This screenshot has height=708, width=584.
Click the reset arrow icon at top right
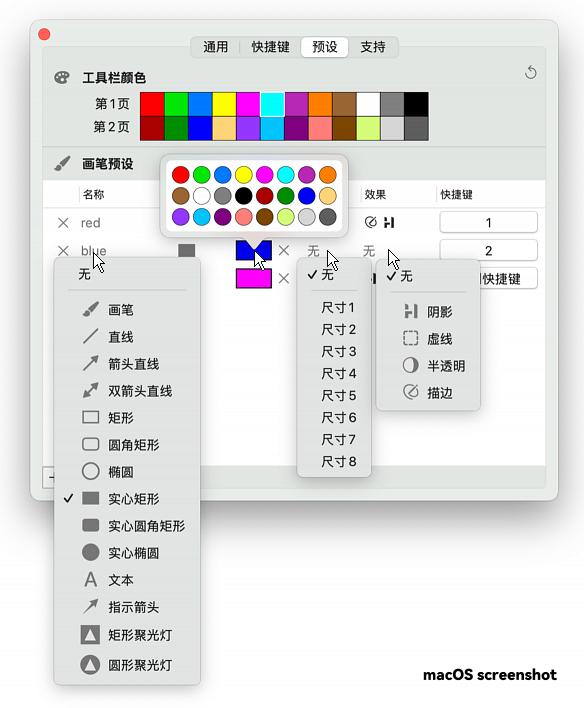tap(531, 72)
